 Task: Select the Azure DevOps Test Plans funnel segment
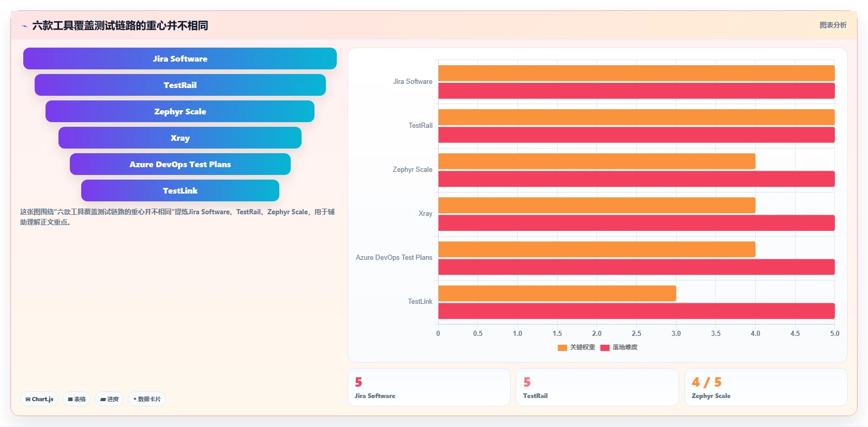pos(180,164)
